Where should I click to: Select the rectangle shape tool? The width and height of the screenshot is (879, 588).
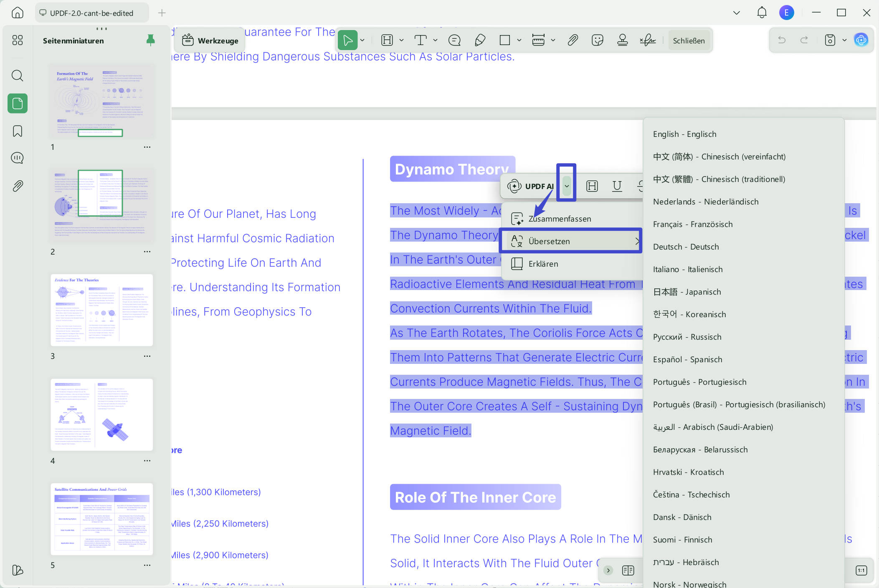505,40
